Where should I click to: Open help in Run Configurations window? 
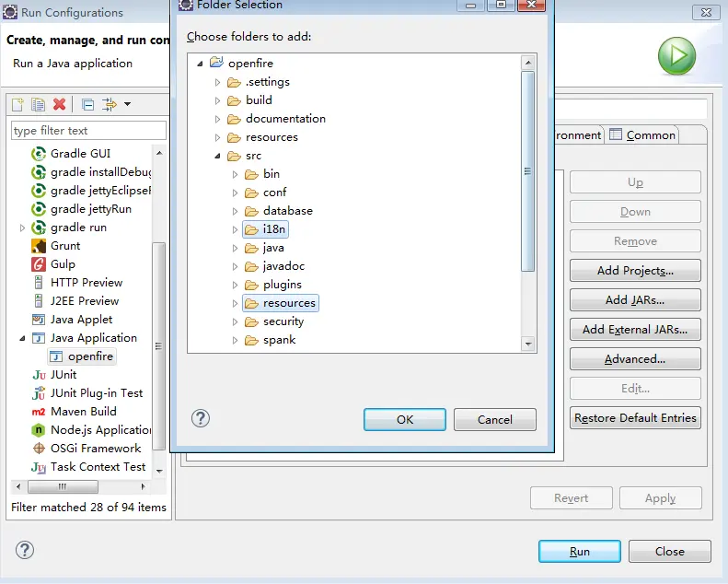click(25, 550)
